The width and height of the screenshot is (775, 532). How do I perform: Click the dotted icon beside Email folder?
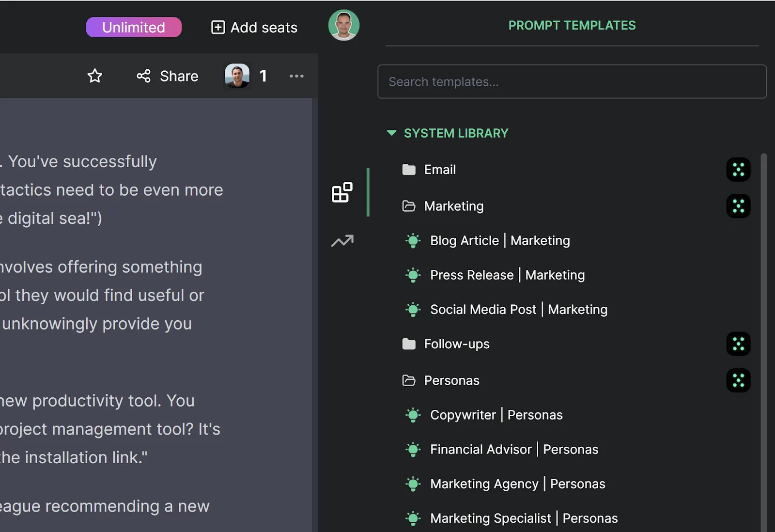[738, 170]
